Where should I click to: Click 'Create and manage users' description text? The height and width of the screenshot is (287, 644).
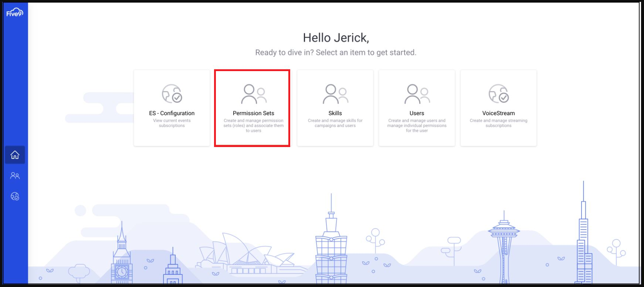[417, 126]
